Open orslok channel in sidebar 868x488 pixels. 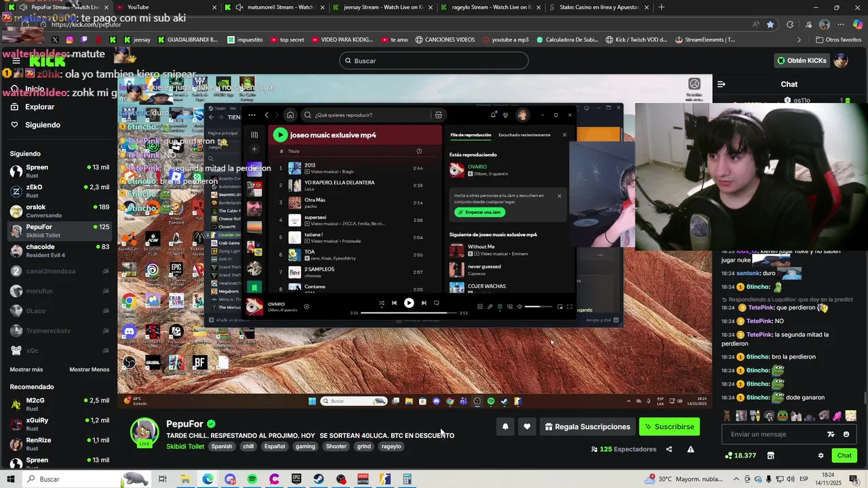[59, 211]
